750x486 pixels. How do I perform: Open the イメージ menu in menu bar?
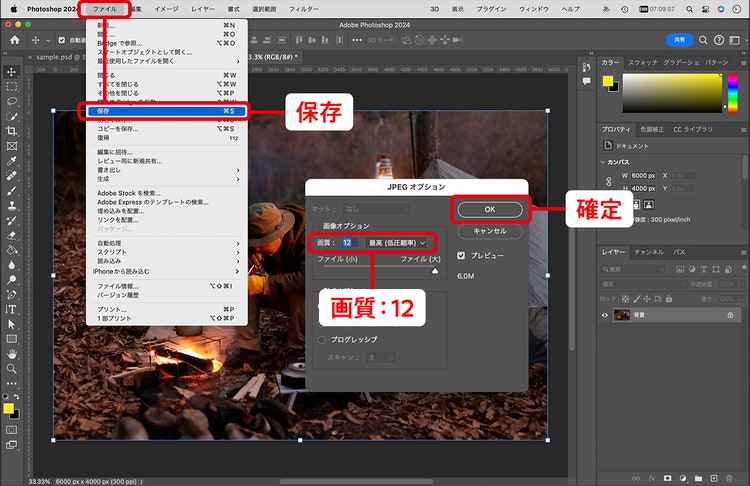(166, 9)
